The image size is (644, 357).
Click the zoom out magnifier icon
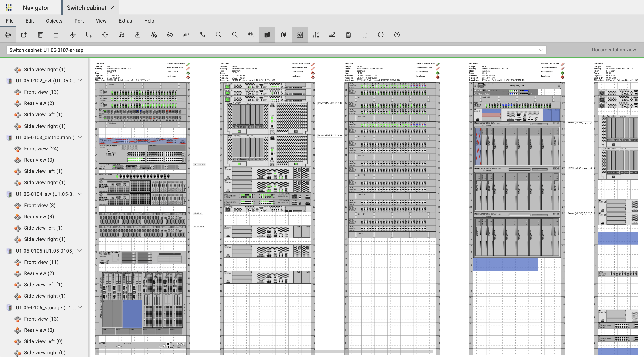(235, 35)
